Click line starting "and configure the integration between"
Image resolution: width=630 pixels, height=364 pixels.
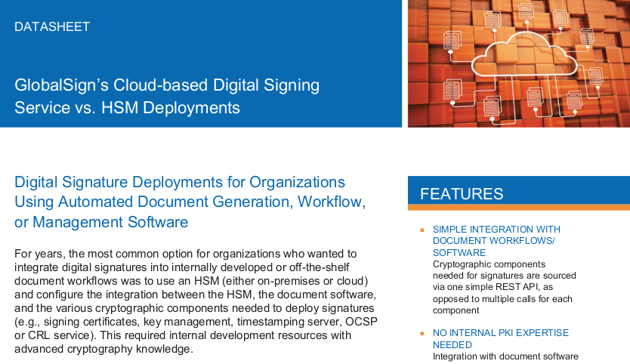[195, 295]
